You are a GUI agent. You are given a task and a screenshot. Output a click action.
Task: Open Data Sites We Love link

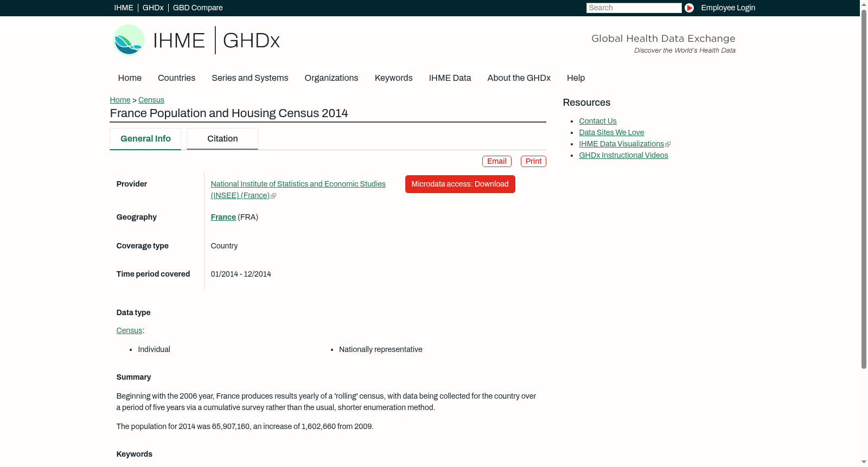tap(611, 132)
